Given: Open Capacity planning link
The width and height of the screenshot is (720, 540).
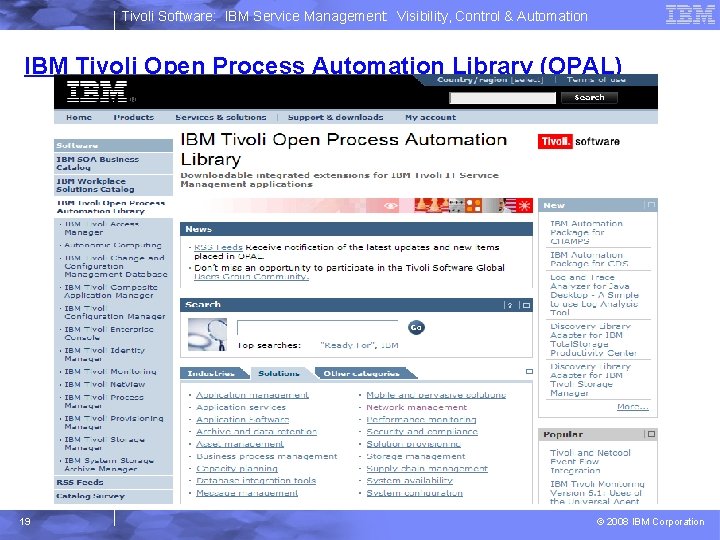Looking at the screenshot, I should 237,468.
